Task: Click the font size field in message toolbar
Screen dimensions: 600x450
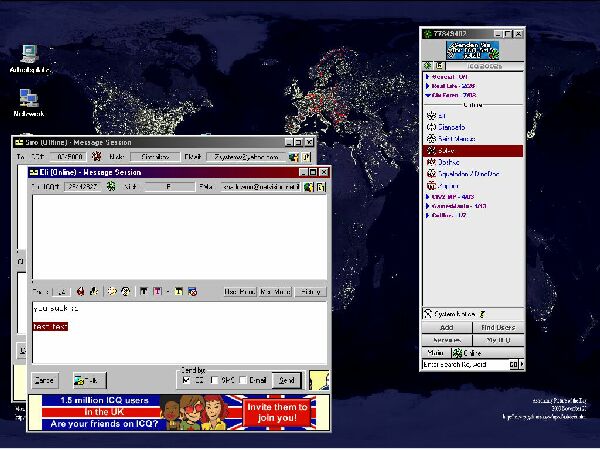Action: point(62,292)
